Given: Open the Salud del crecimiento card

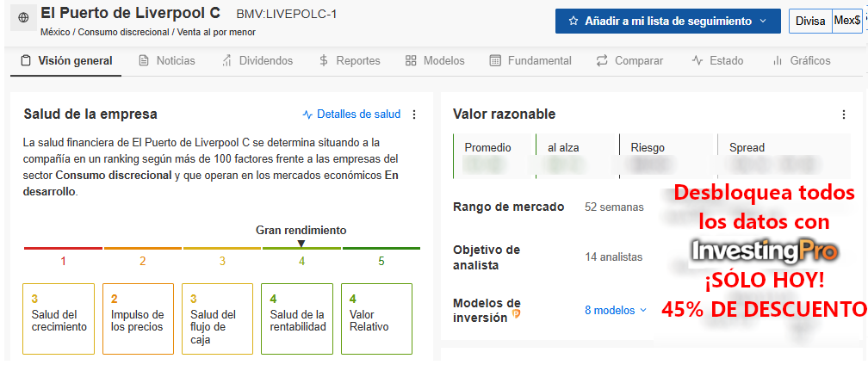Looking at the screenshot, I should click(x=59, y=319).
